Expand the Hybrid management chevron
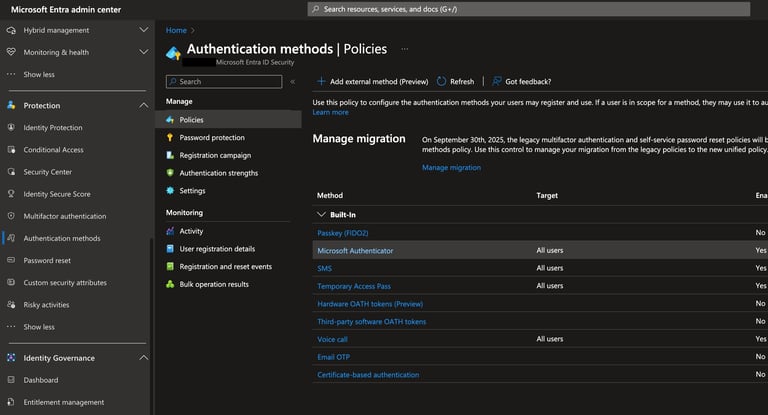The image size is (768, 415). pos(144,30)
